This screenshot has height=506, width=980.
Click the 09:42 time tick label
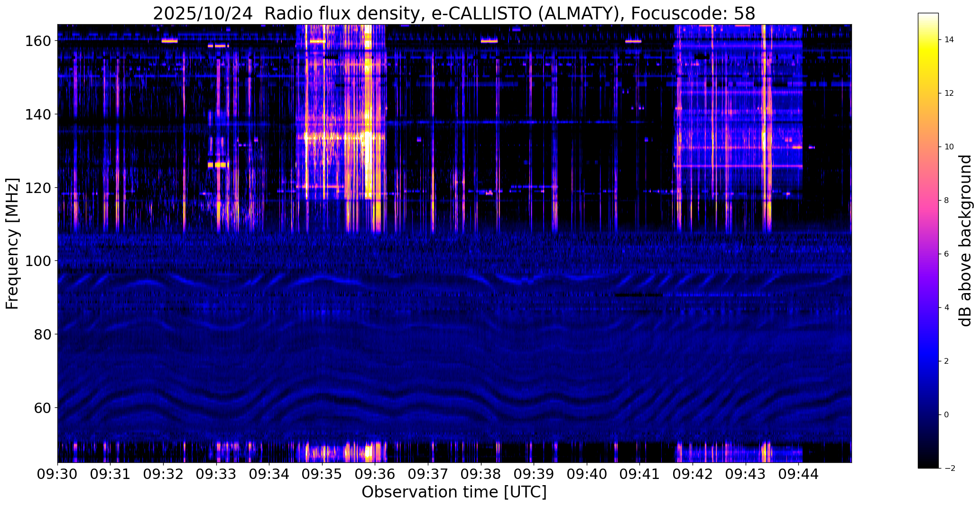click(693, 474)
